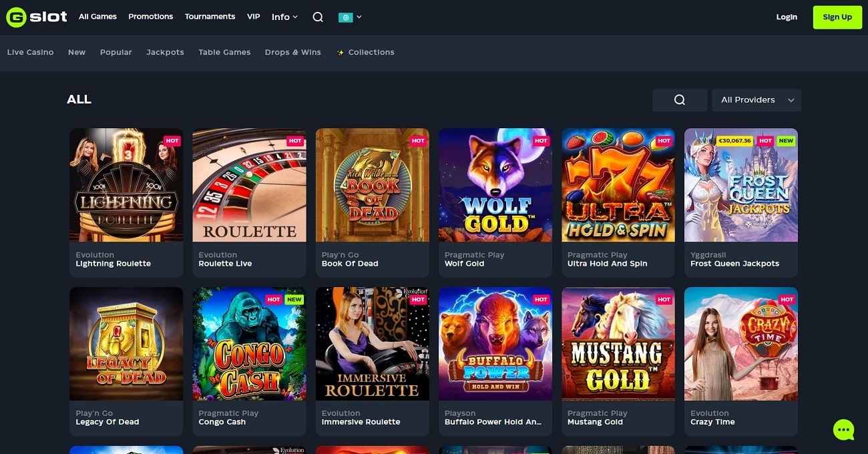Switch to the New category
Image resolution: width=868 pixels, height=454 pixels.
[x=77, y=52]
